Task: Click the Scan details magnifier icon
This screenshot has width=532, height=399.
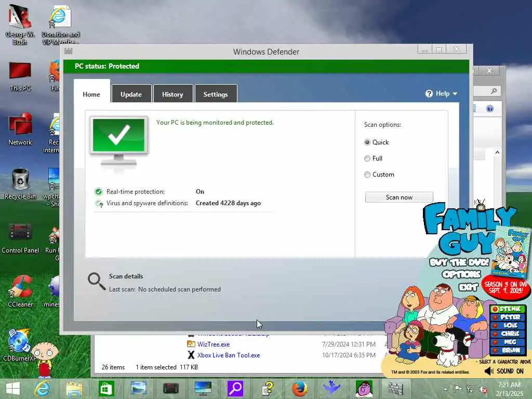Action: click(96, 282)
